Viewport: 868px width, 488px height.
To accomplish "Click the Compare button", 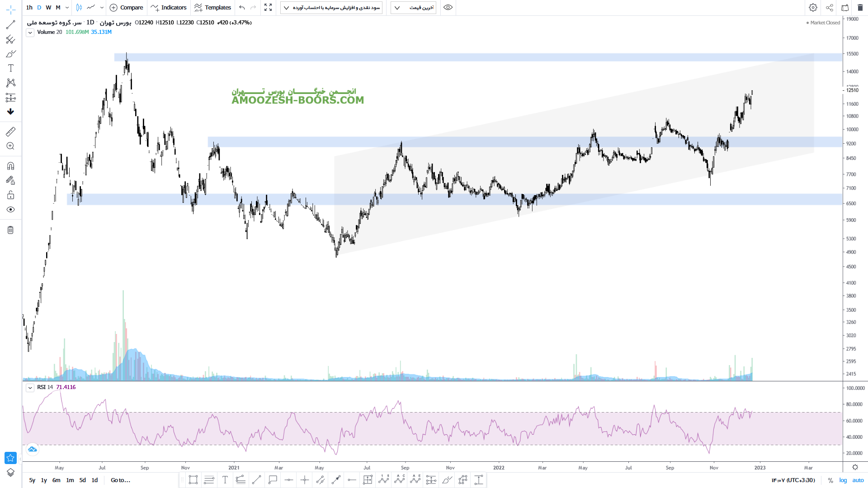I will tap(127, 8).
